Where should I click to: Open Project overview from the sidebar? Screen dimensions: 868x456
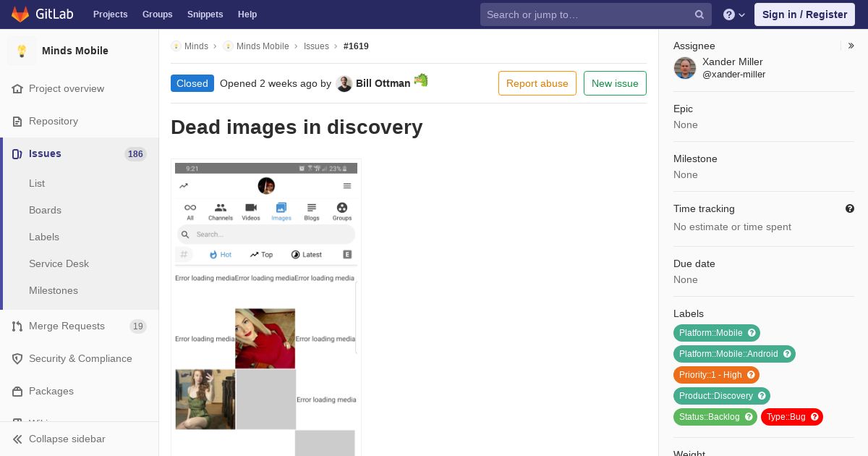66,88
